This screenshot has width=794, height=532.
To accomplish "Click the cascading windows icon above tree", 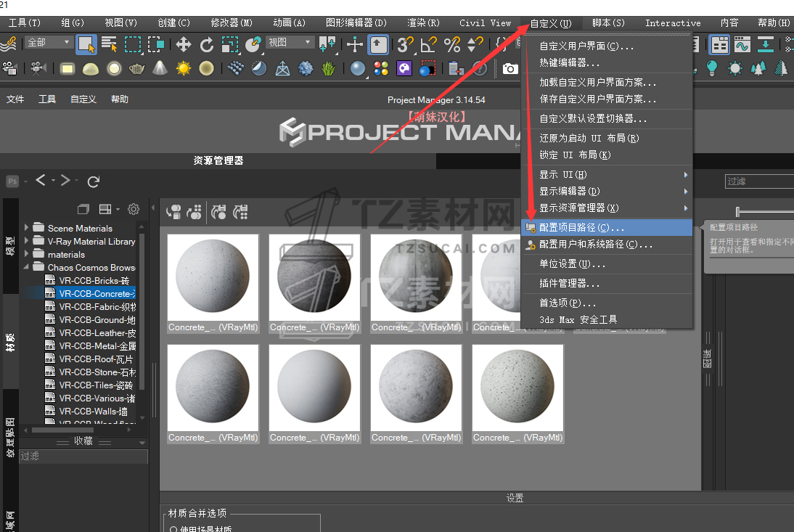I will tap(83, 209).
